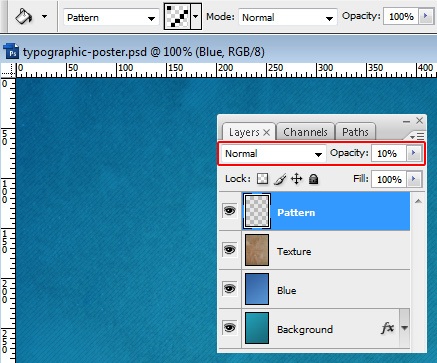
Task: Switch to the Channels tab
Action: (305, 132)
